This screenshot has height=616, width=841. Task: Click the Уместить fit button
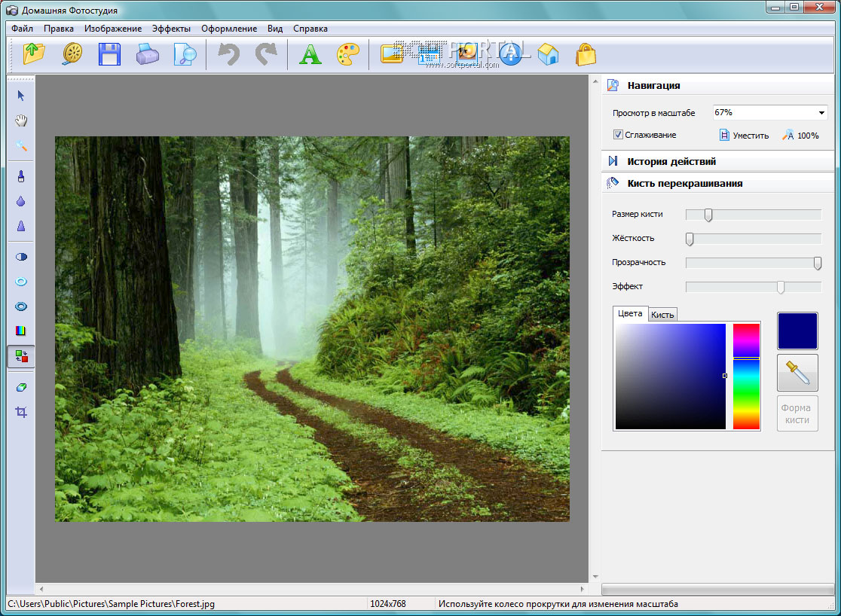(744, 136)
